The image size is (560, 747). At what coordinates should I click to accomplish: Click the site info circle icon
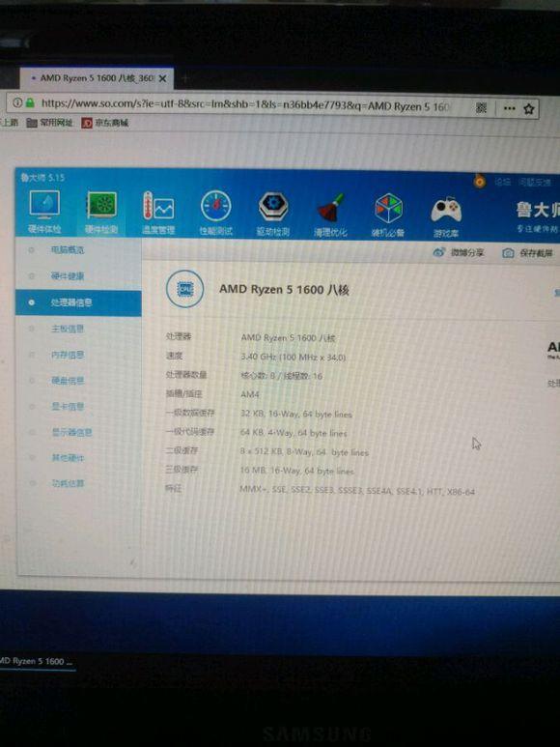(x=17, y=102)
